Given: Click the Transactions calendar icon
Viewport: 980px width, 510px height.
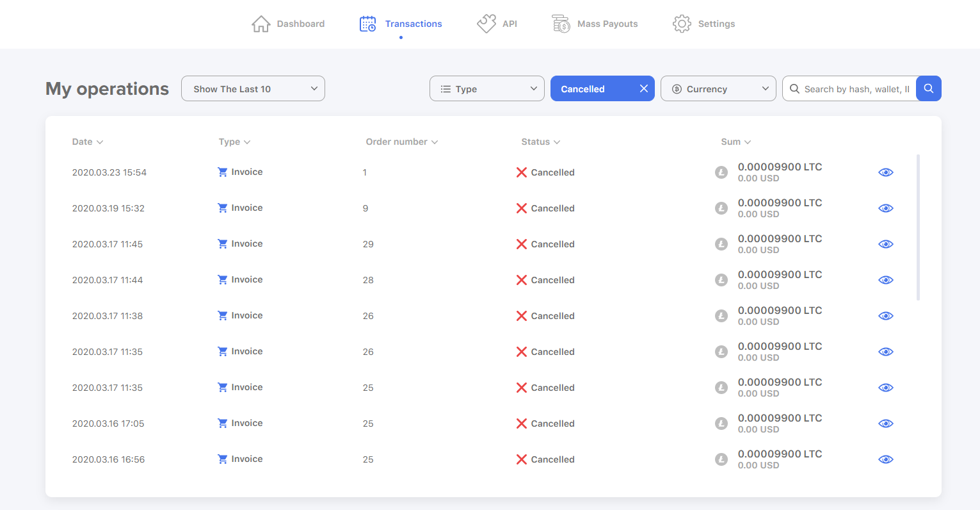Looking at the screenshot, I should coord(367,24).
